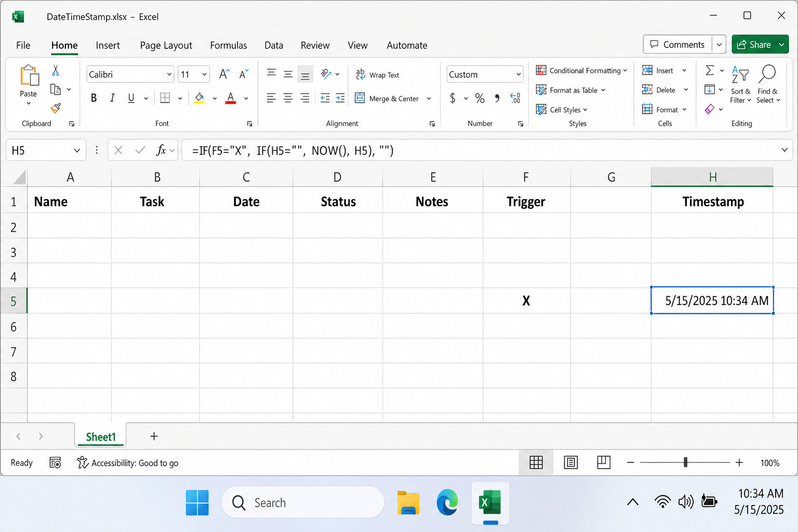Open the File menu
This screenshot has height=532, width=798.
(x=23, y=45)
